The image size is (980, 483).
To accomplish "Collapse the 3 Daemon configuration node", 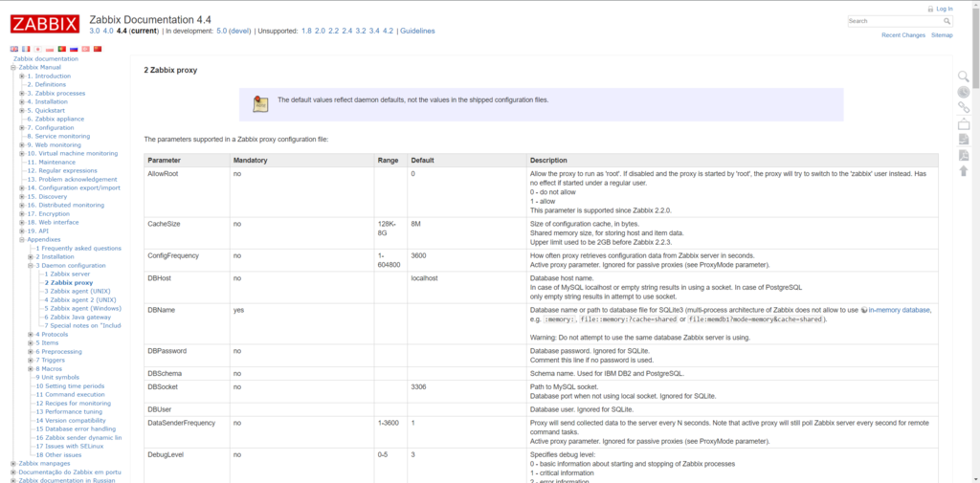I will (31, 266).
